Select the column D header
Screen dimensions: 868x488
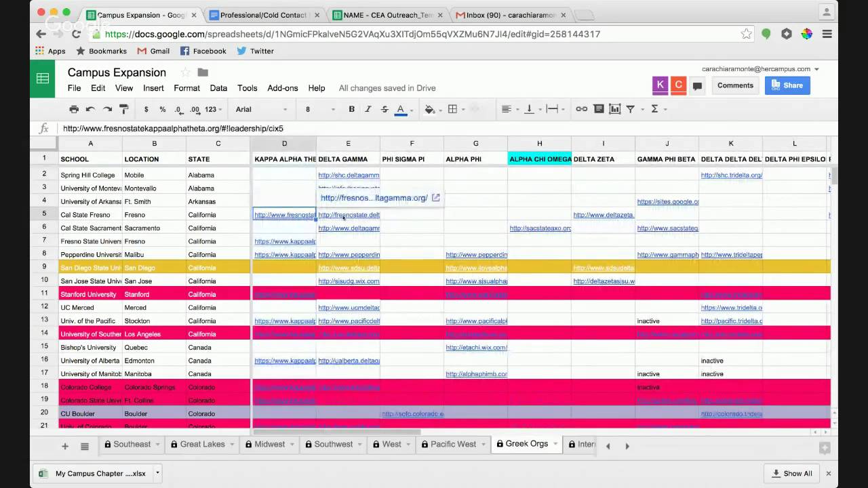coord(284,143)
